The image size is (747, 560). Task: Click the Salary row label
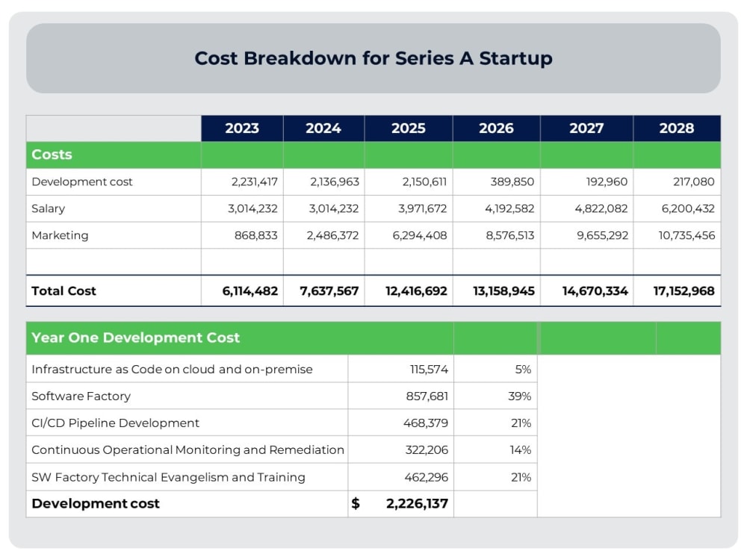(x=49, y=208)
